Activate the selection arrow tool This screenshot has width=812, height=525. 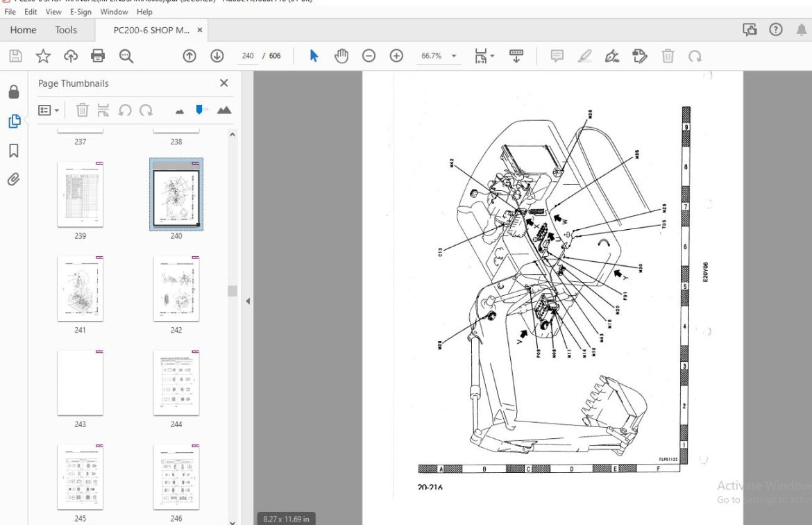[x=314, y=56]
